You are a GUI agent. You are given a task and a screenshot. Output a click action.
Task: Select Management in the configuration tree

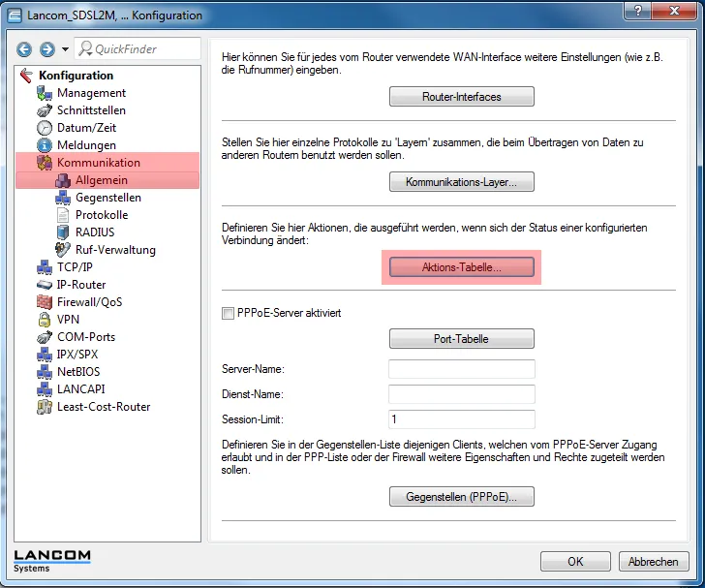(x=91, y=93)
